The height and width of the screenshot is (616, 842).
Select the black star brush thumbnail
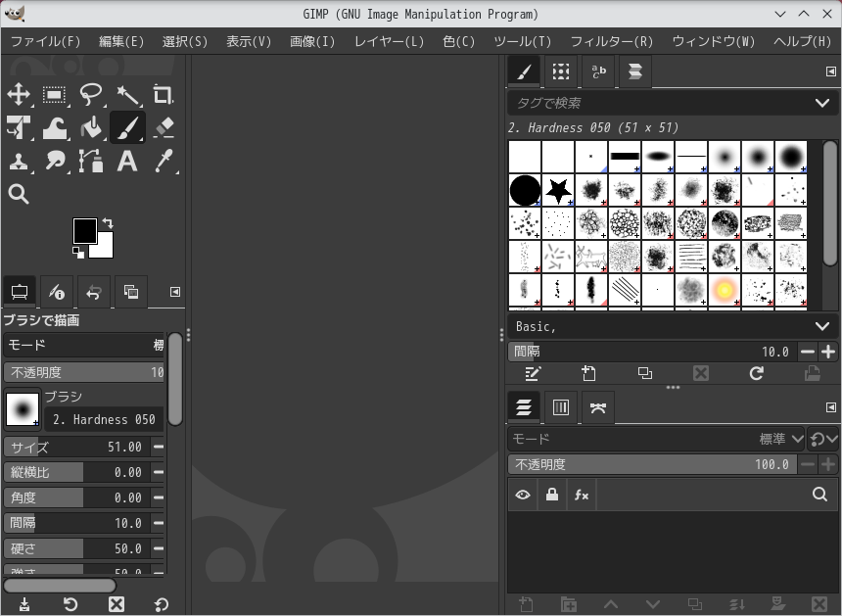click(559, 189)
